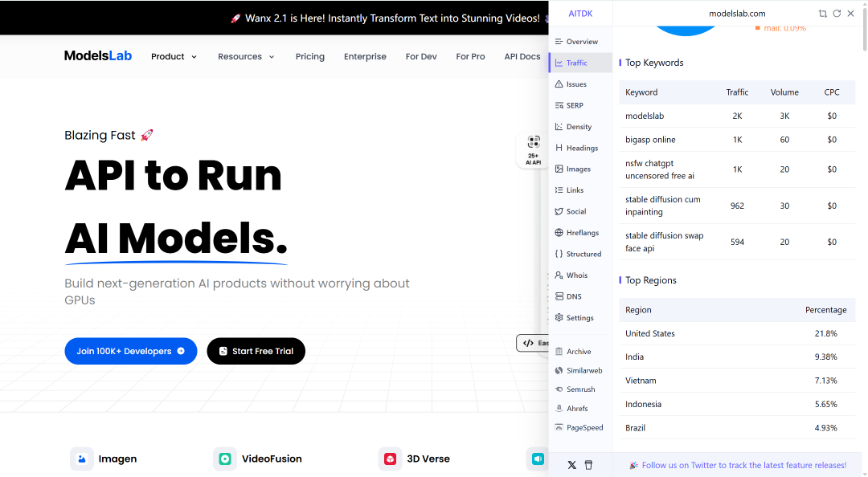The height and width of the screenshot is (477, 868).
Task: Open the Pricing page
Action: click(310, 56)
